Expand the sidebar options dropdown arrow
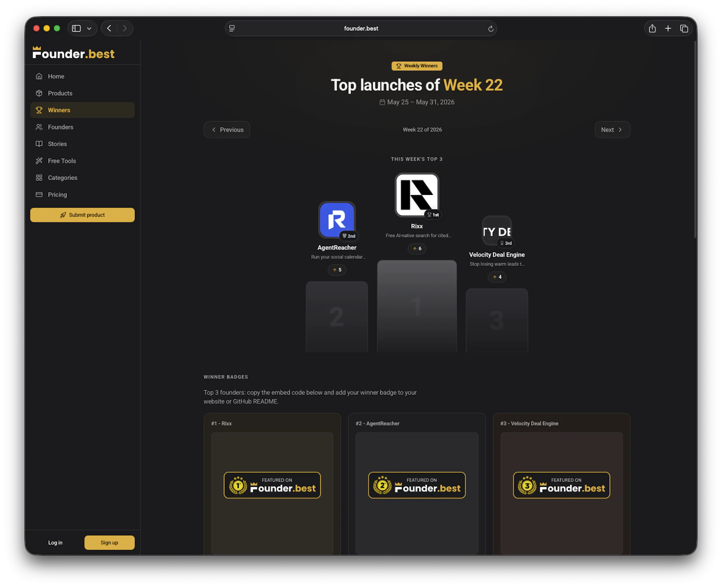The image size is (722, 588). tap(89, 28)
